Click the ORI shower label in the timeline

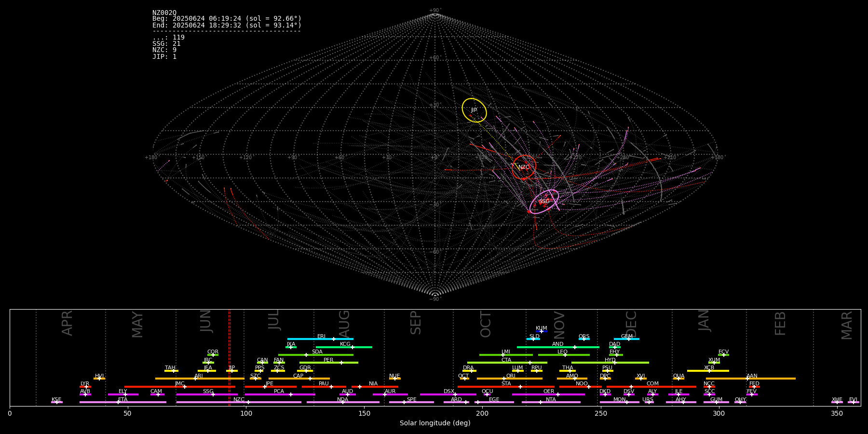(x=511, y=376)
